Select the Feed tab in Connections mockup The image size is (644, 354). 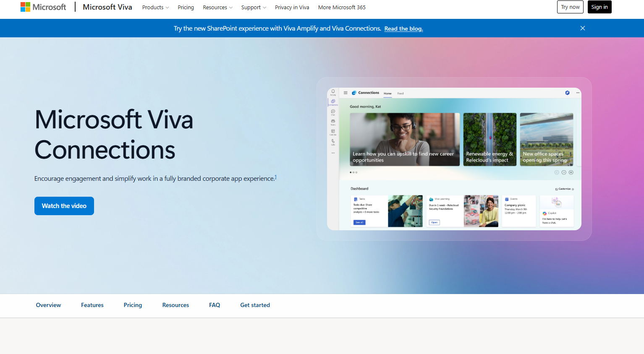click(401, 94)
